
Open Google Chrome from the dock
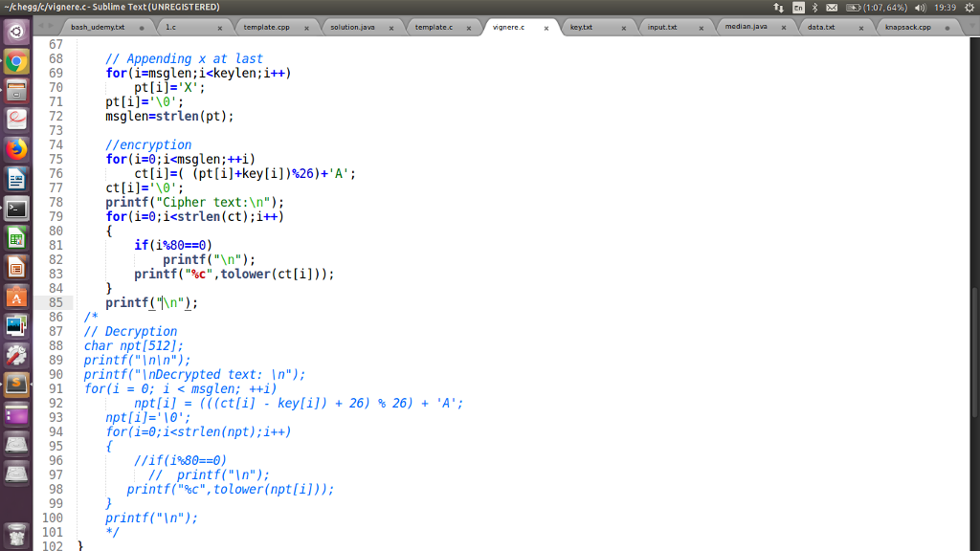(x=16, y=62)
